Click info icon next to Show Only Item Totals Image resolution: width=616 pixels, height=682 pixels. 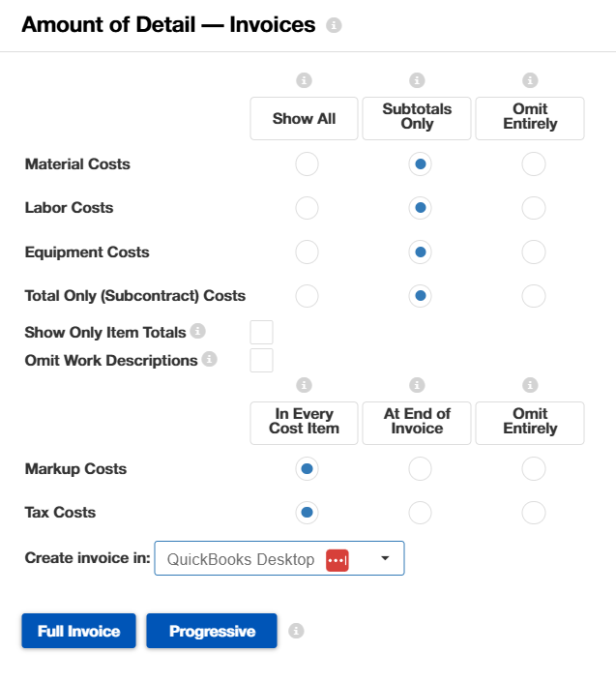pyautogui.click(x=198, y=331)
